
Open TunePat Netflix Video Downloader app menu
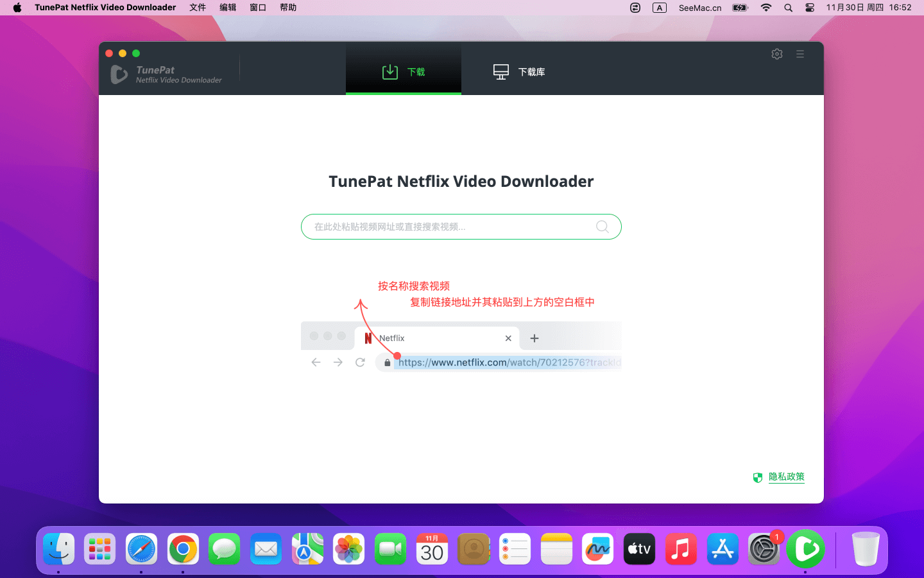pos(105,8)
